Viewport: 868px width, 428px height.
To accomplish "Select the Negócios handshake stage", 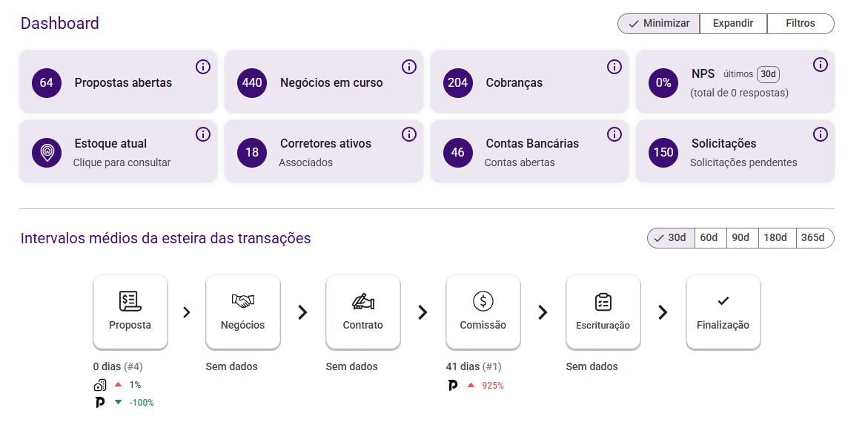I will tap(243, 312).
